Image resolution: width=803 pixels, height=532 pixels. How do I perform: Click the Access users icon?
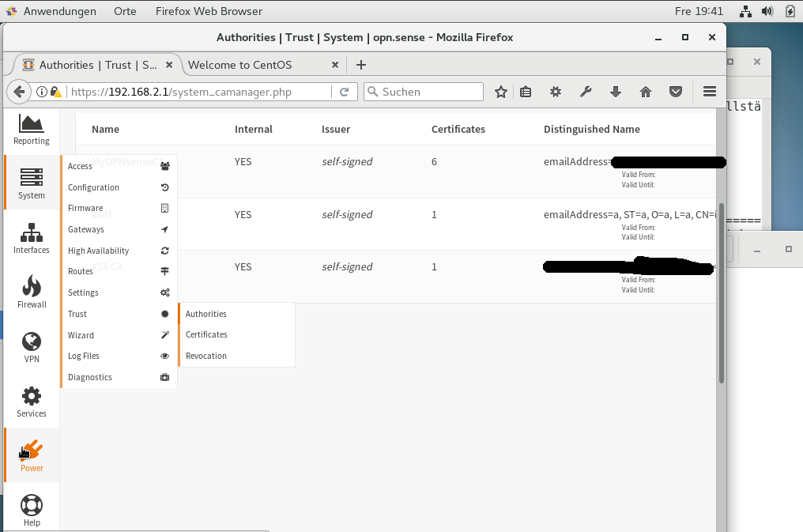[165, 166]
